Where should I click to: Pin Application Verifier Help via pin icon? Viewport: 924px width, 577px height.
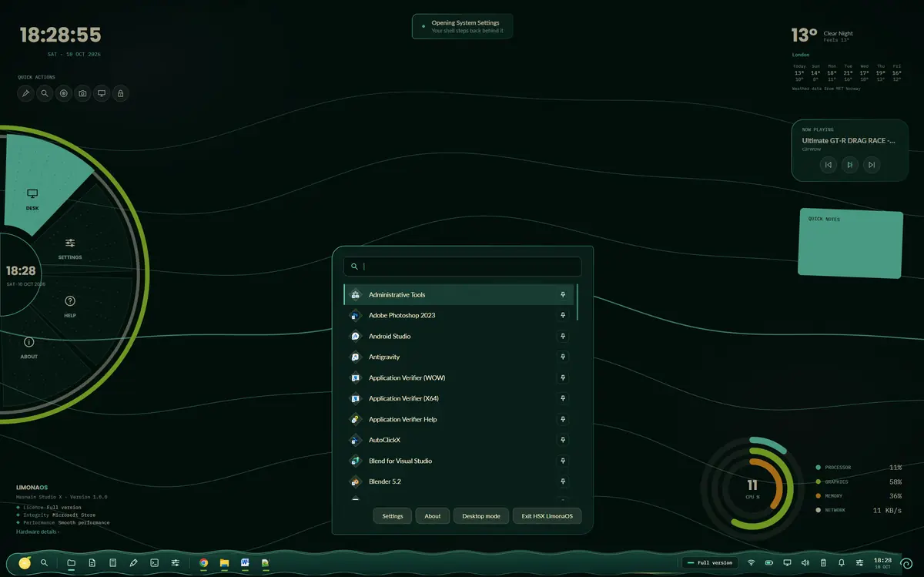point(563,419)
